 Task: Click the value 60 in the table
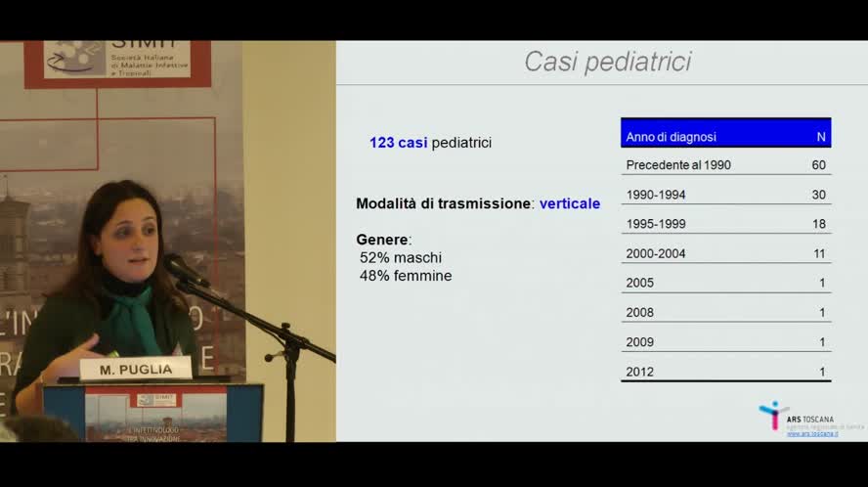pyautogui.click(x=819, y=165)
